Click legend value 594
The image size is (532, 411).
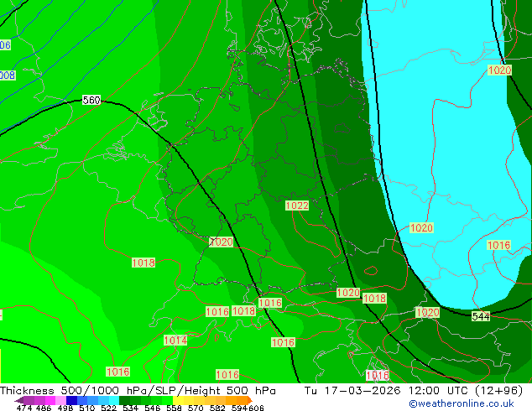239,408
